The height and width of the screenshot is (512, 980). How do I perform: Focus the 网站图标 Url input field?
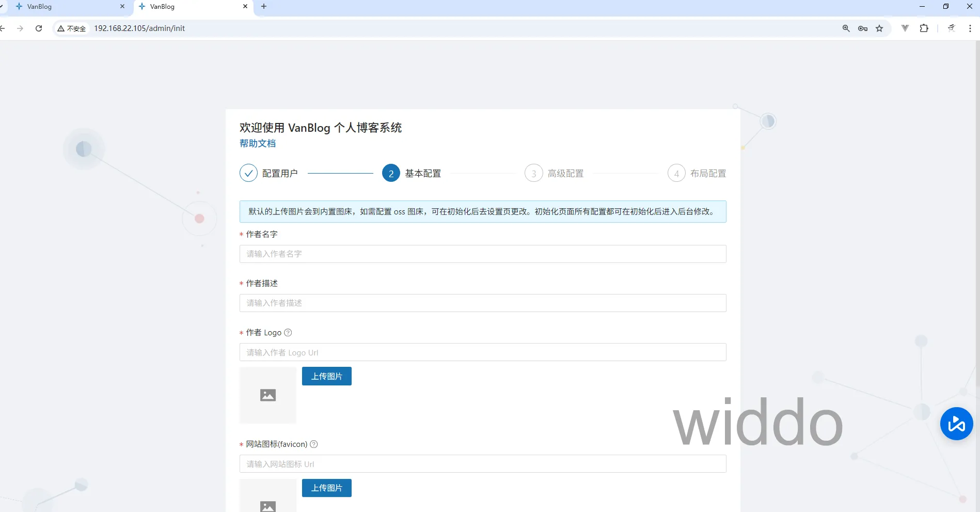[x=483, y=464]
